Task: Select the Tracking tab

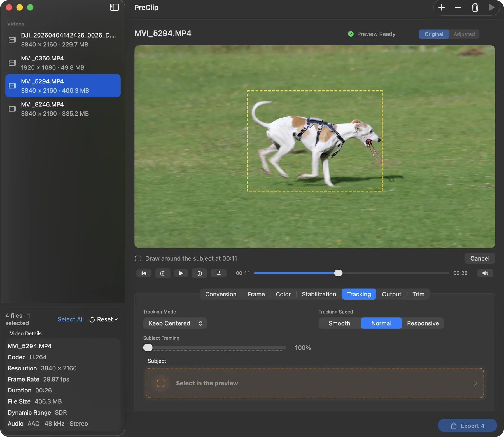Action: 359,294
